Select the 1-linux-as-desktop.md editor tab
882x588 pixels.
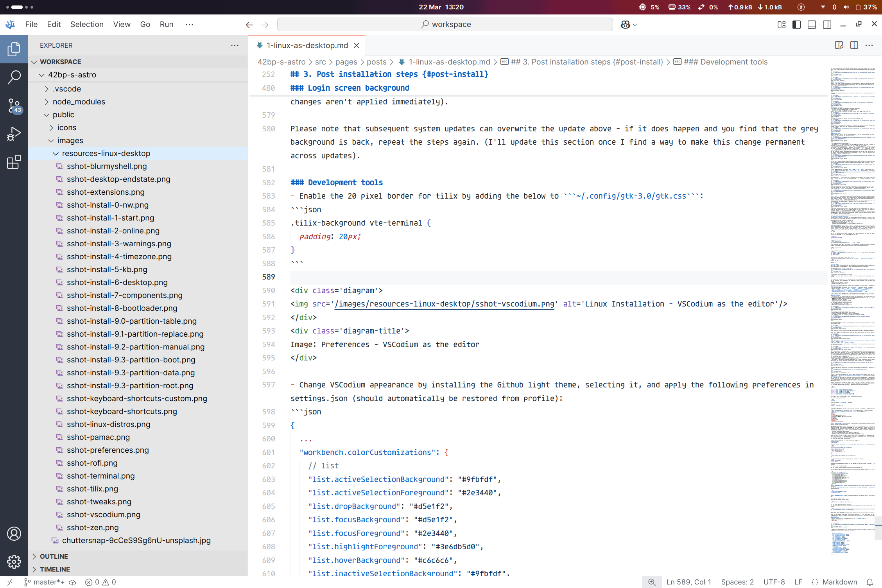[x=307, y=45]
